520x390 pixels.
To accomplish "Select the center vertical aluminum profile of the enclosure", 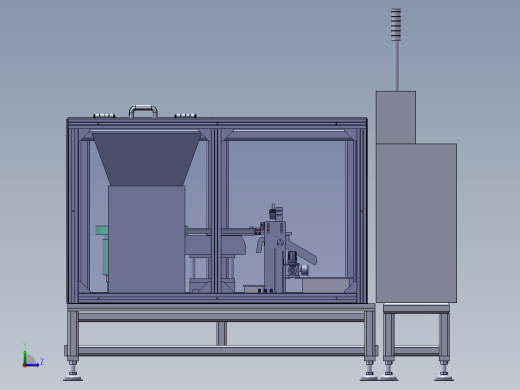I will point(216,211).
